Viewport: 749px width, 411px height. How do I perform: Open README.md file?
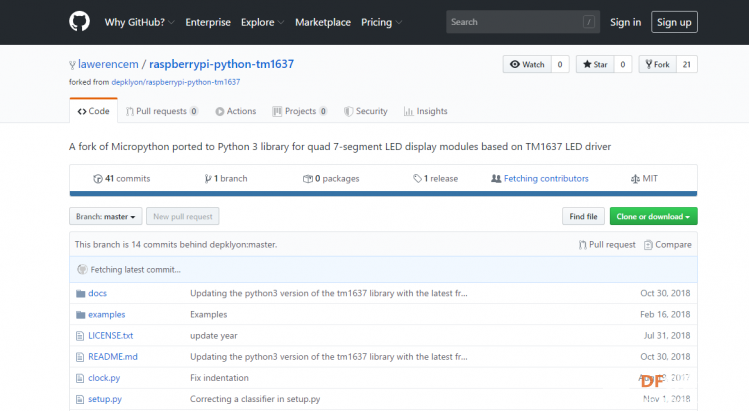pyautogui.click(x=113, y=357)
